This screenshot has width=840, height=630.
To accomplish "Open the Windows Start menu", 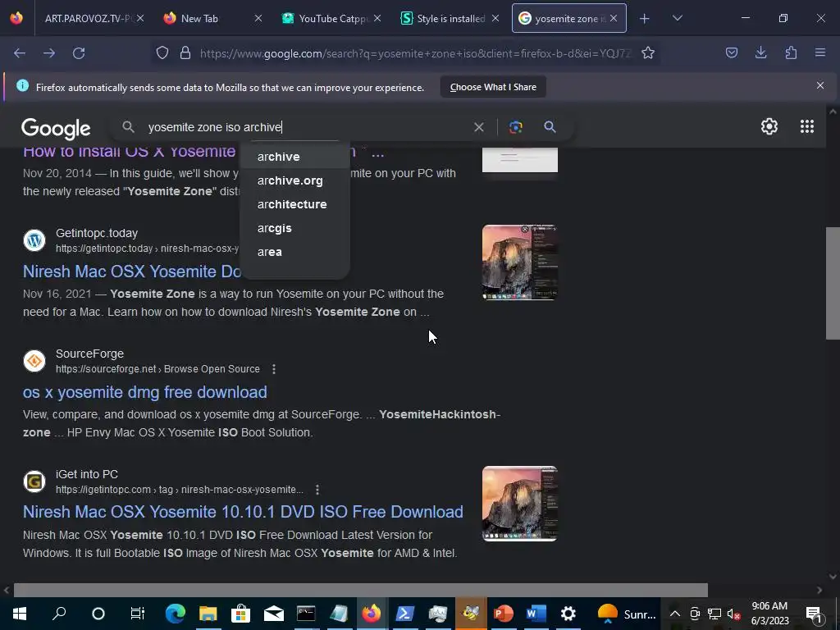I will (20, 614).
